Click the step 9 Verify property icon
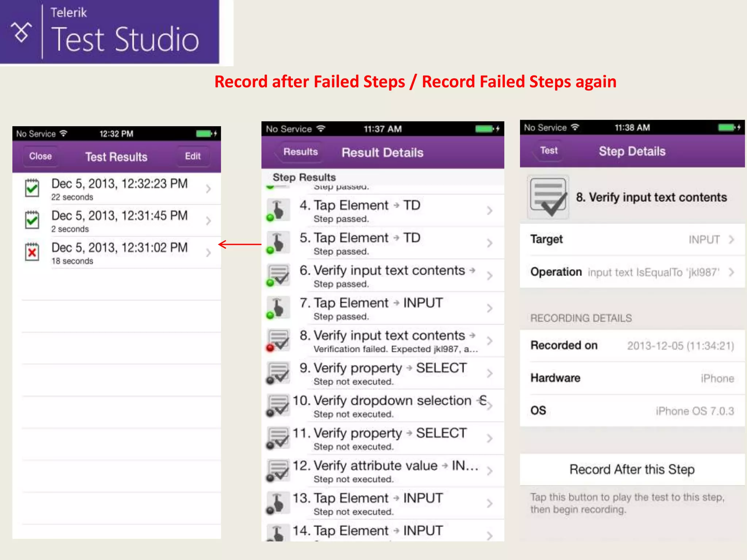 [278, 373]
